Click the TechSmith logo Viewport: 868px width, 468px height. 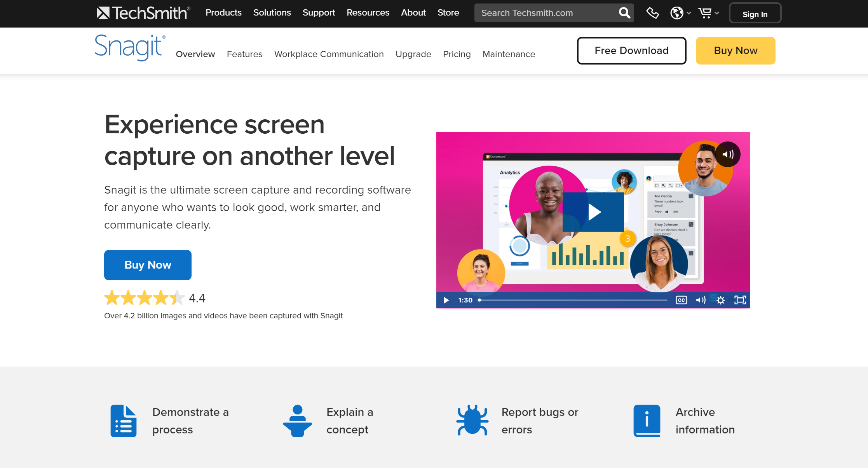coord(143,13)
